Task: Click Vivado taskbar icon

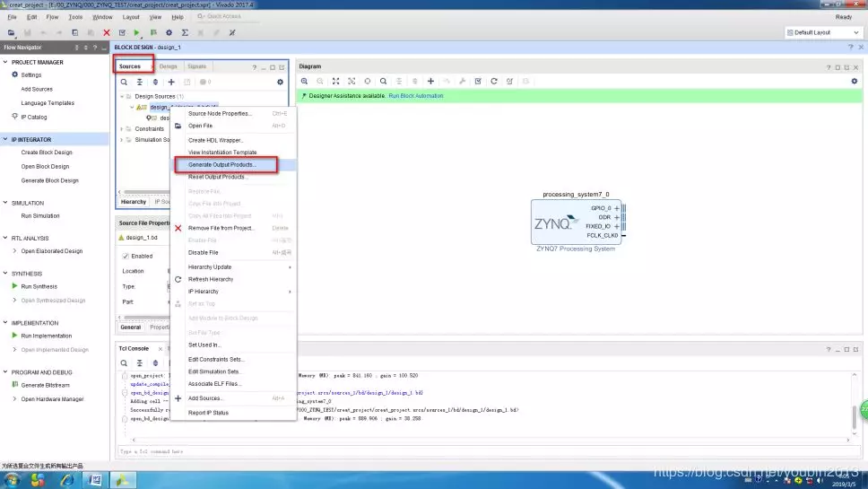Action: pos(122,480)
